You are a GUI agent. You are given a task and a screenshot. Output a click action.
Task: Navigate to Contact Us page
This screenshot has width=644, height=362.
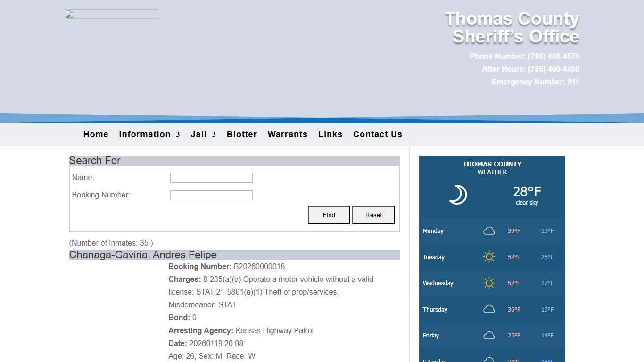click(x=377, y=134)
